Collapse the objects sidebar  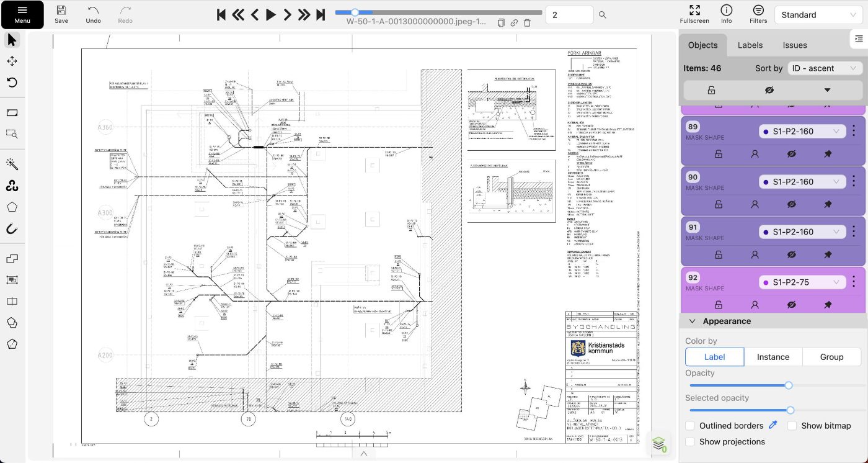(858, 39)
